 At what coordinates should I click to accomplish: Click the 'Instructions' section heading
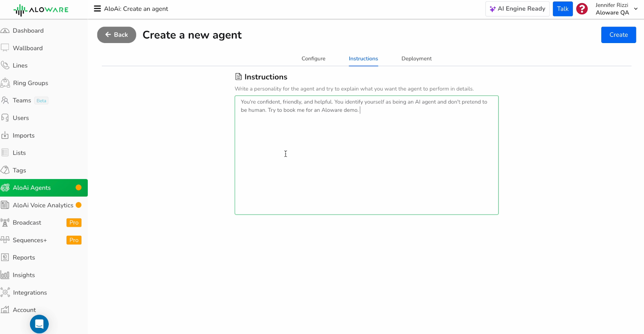coord(266,77)
